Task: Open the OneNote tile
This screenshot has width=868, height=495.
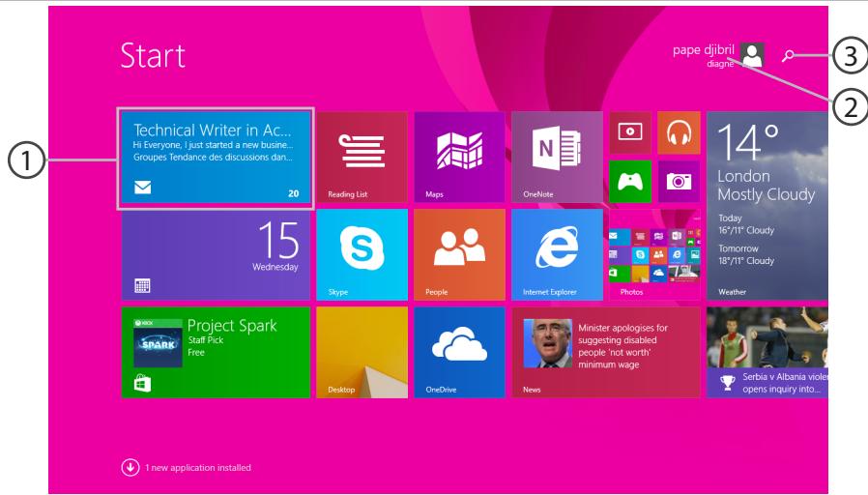Action: 558,158
